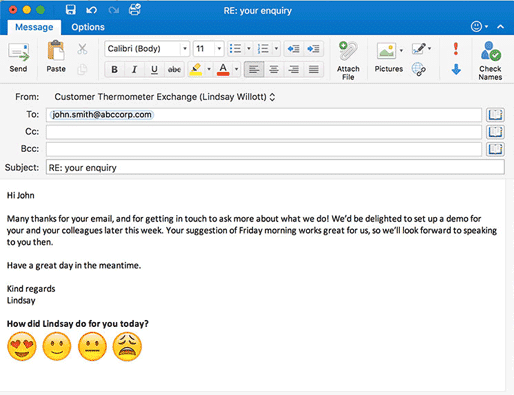Viewport: 514px width, 395px height.
Task: Click the heart-eyes emoji rating
Action: pyautogui.click(x=22, y=346)
